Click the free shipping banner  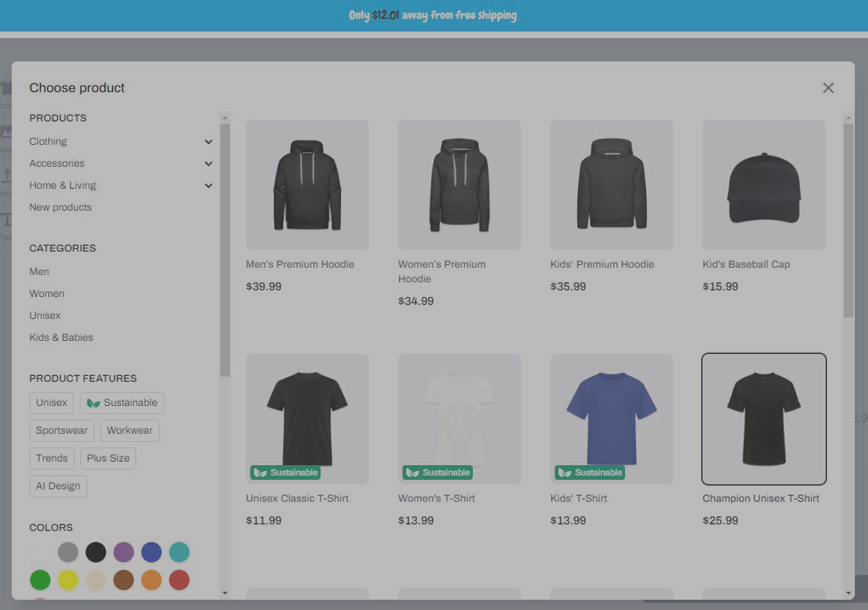(433, 15)
